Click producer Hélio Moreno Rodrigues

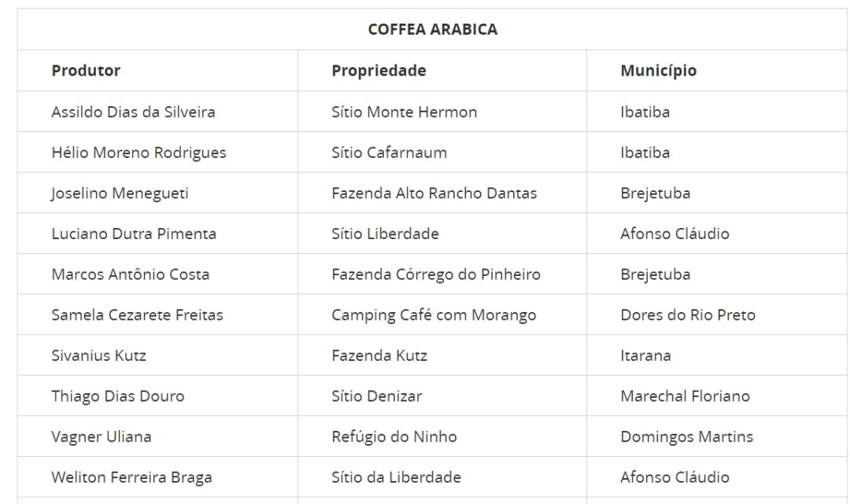tap(139, 153)
